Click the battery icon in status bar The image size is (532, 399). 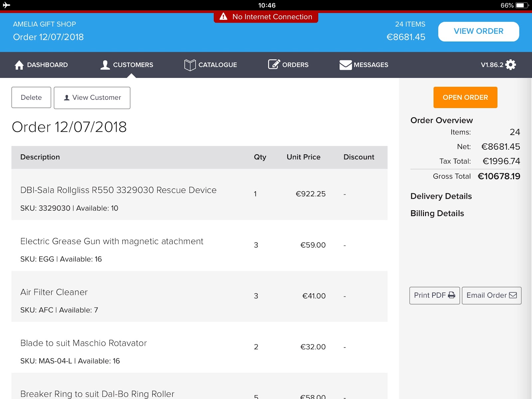tap(522, 5)
